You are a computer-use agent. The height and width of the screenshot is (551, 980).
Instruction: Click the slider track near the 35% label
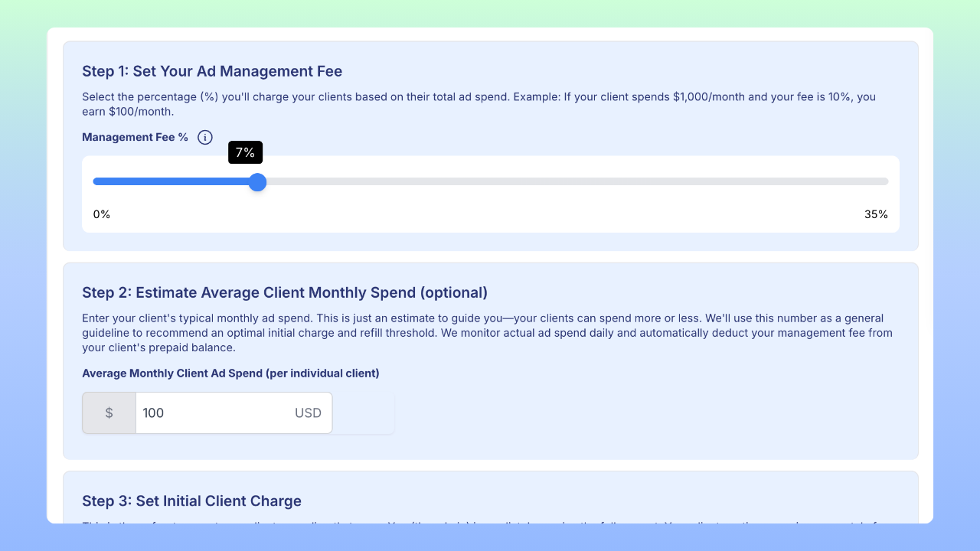[x=857, y=181]
